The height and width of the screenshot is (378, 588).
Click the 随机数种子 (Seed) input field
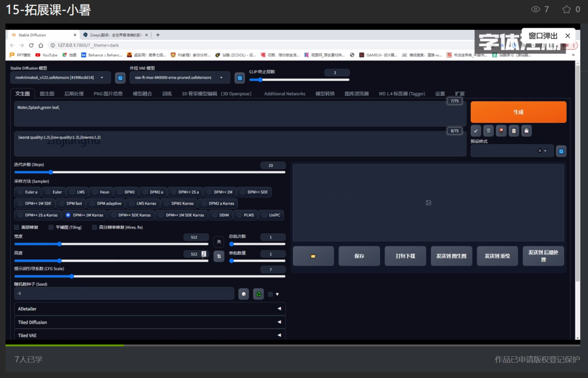tap(124, 294)
